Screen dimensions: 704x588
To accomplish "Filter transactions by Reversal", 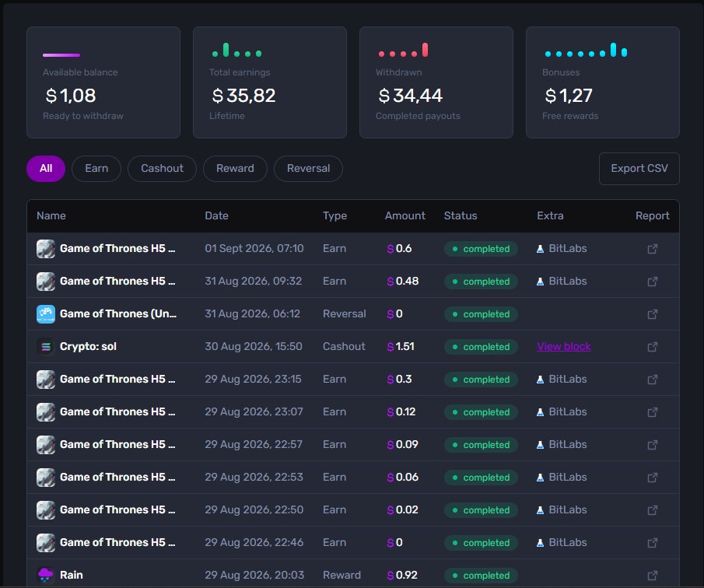I will pyautogui.click(x=309, y=168).
